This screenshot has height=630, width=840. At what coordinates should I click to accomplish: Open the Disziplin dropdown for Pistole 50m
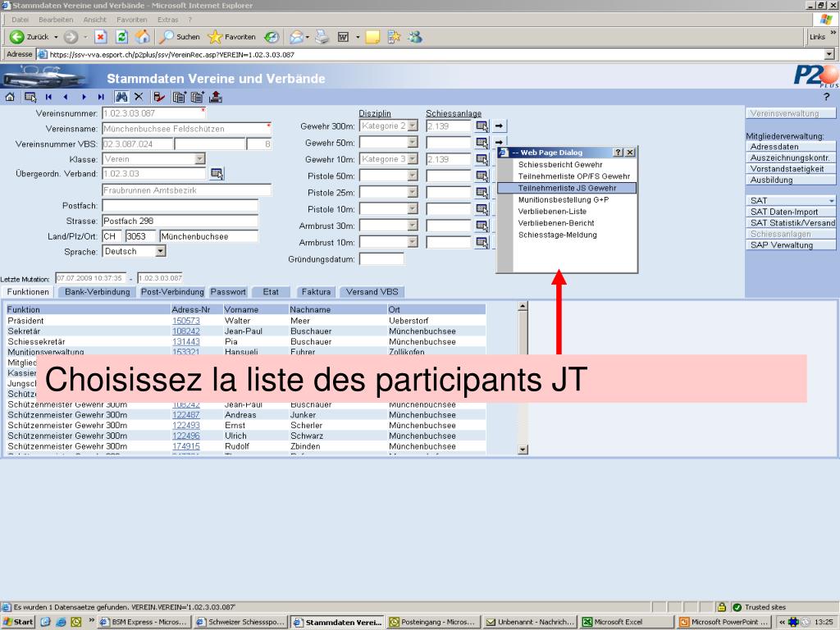pyautogui.click(x=412, y=176)
